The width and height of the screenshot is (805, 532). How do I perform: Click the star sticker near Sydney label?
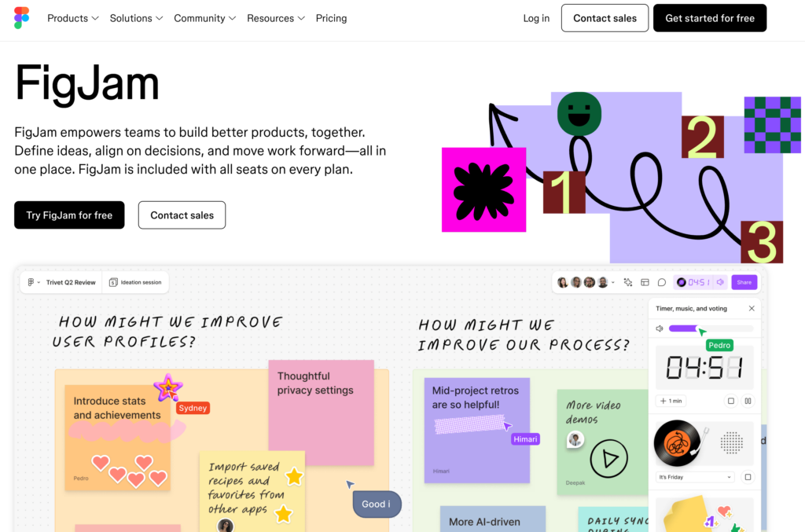click(167, 387)
